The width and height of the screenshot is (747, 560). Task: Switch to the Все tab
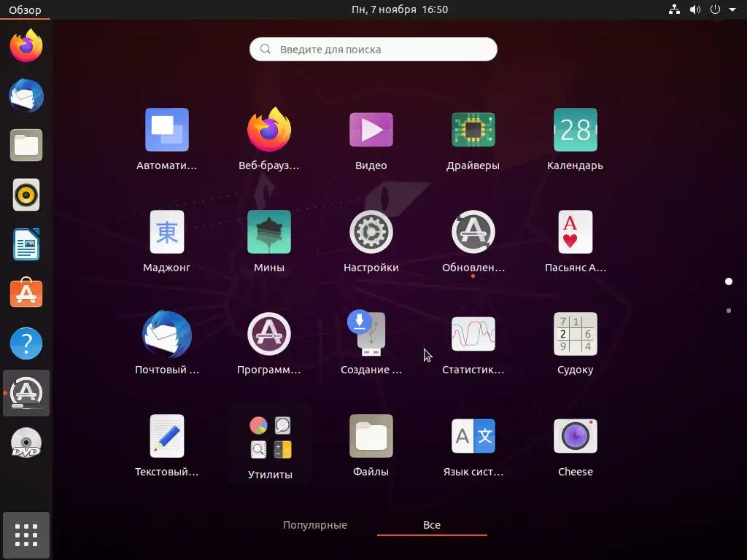pos(432,525)
